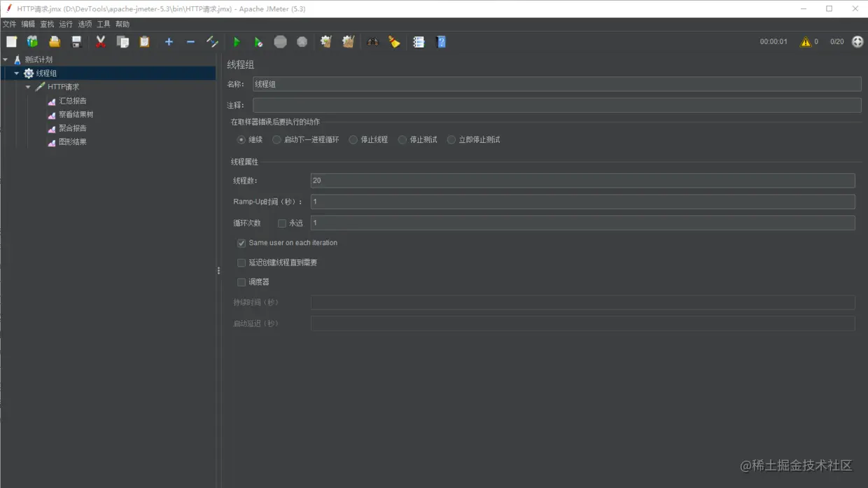Image resolution: width=868 pixels, height=488 pixels.
Task: Click the 循环次数 value input field
Action: tap(582, 223)
